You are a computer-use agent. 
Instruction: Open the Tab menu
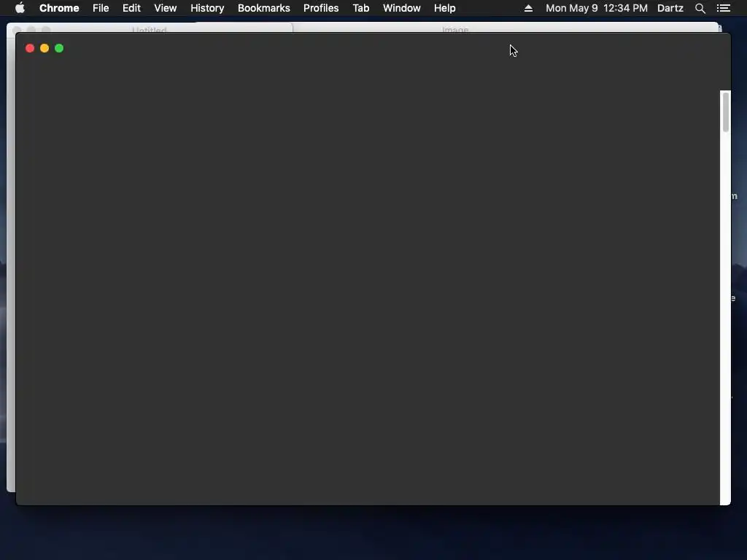click(x=360, y=8)
